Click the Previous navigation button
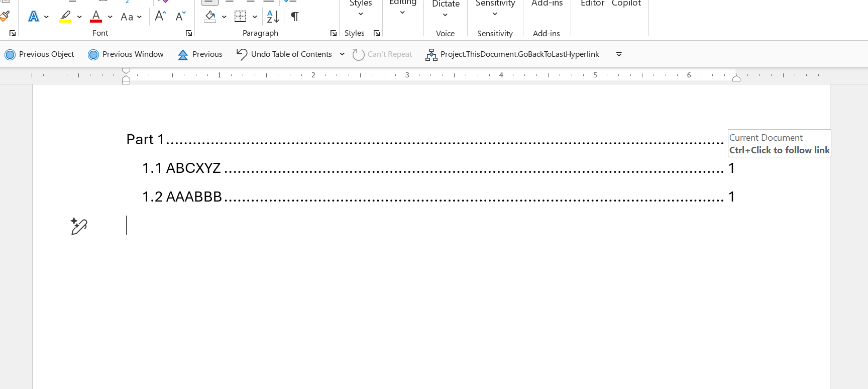The image size is (868, 389). click(x=200, y=54)
